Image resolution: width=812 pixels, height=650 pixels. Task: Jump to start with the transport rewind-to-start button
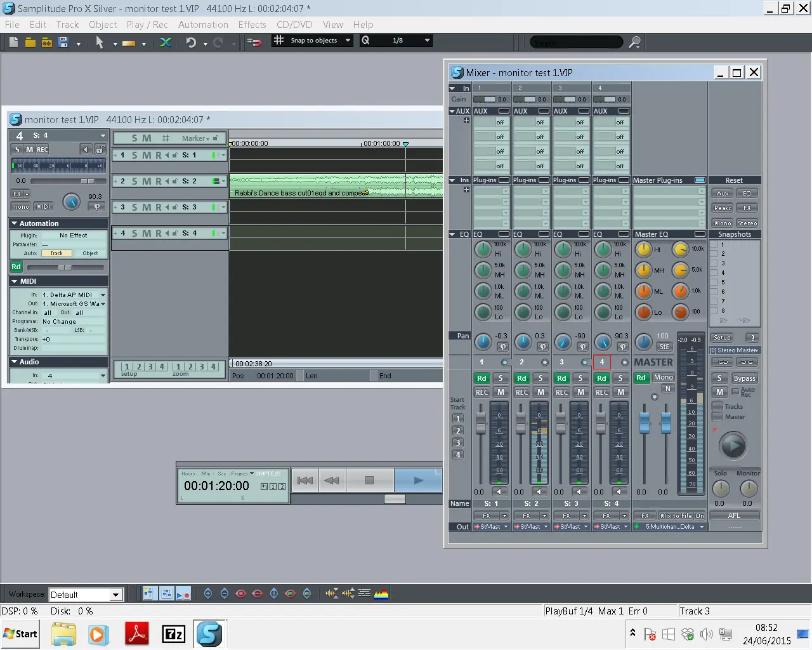coord(305,481)
